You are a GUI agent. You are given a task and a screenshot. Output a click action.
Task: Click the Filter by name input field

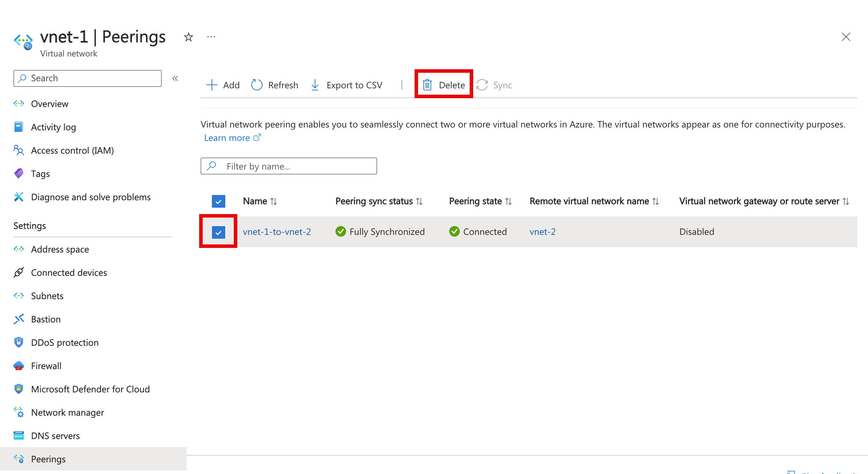point(289,166)
